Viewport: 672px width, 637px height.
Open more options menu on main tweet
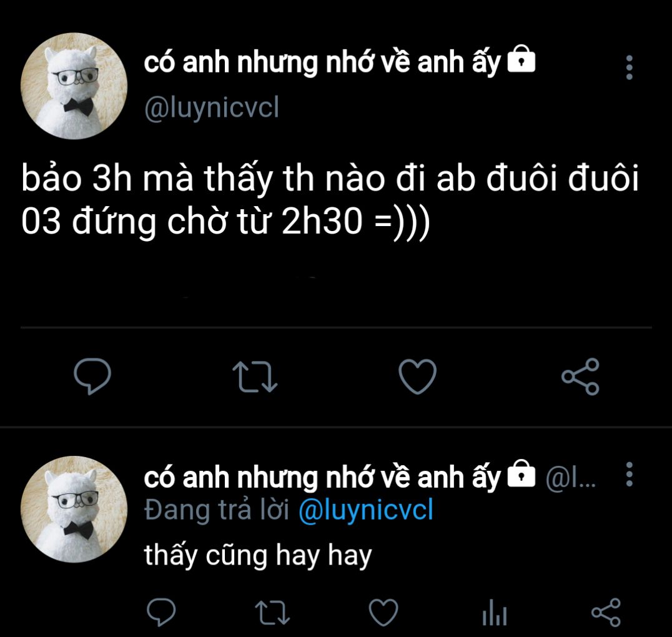629,67
